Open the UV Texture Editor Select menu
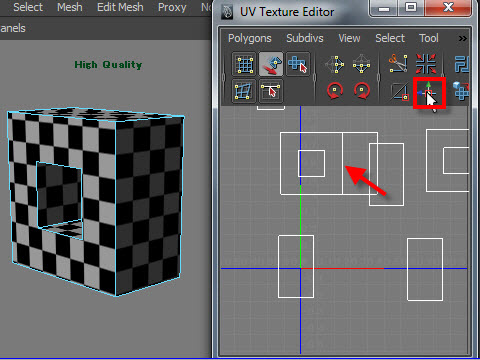 (390, 38)
